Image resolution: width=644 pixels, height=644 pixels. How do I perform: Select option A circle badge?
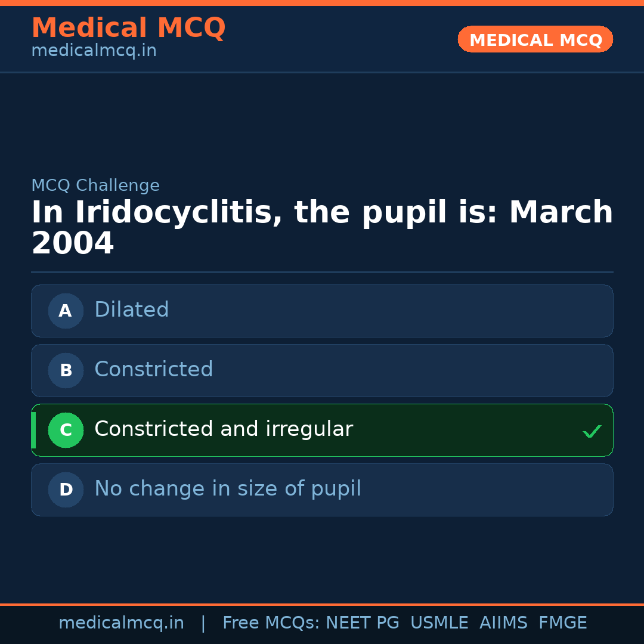[65, 311]
